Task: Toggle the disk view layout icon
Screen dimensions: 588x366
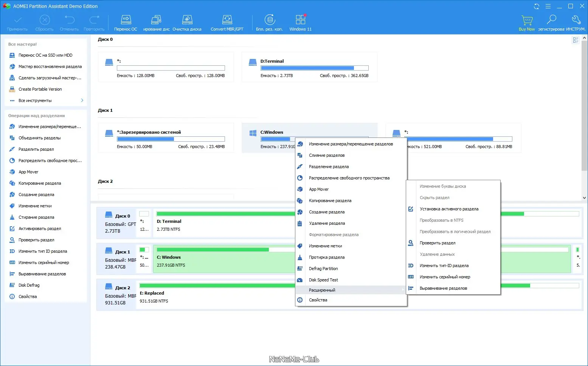Action: pos(576,40)
